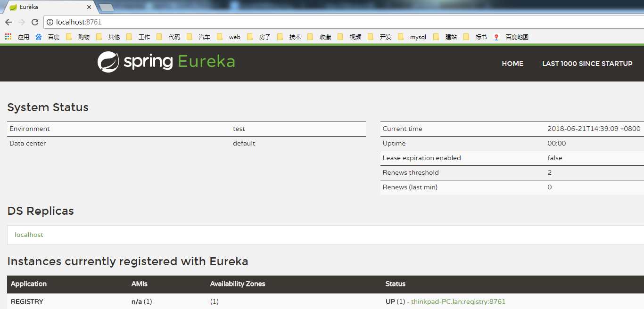
Task: Open the apps grid bookmark icon
Action: [8, 37]
